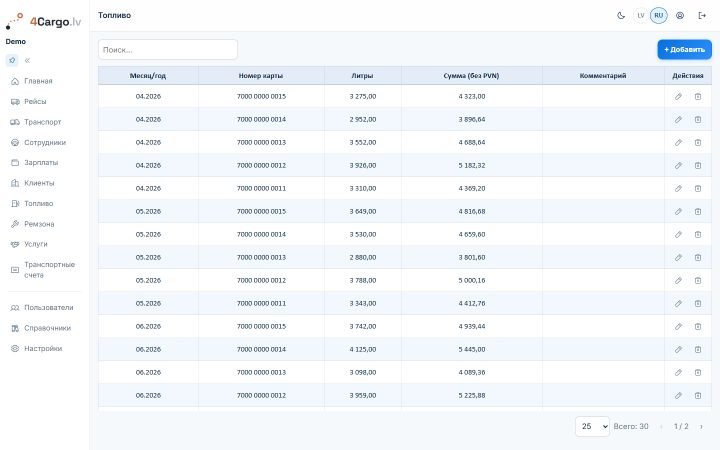Click the logout icon
The image size is (720, 450).
702,16
